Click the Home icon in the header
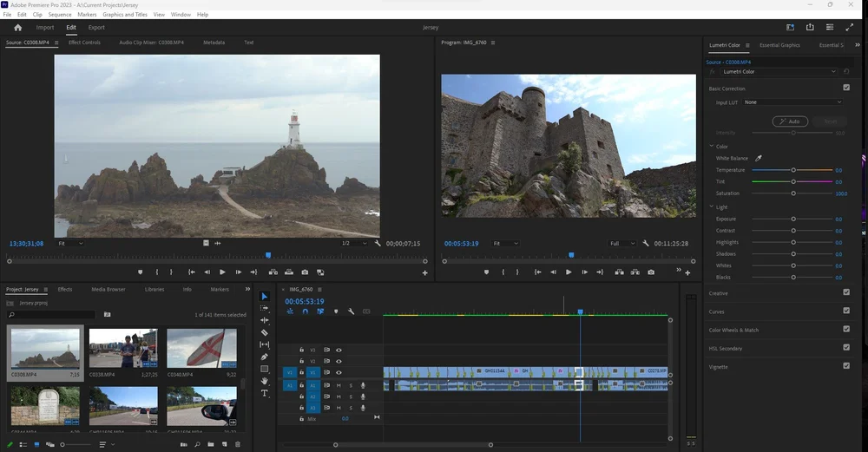This screenshot has width=868, height=452. [x=17, y=28]
